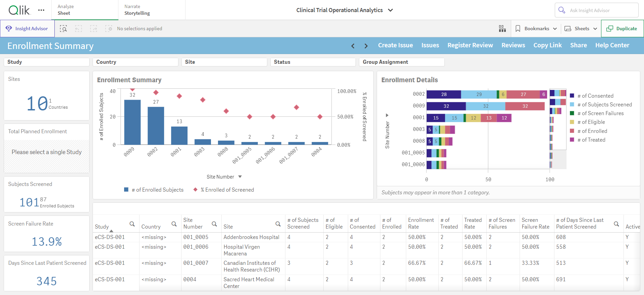Toggle the Insight Advisor panel
Viewport: 644px width, 295px height.
27,29
